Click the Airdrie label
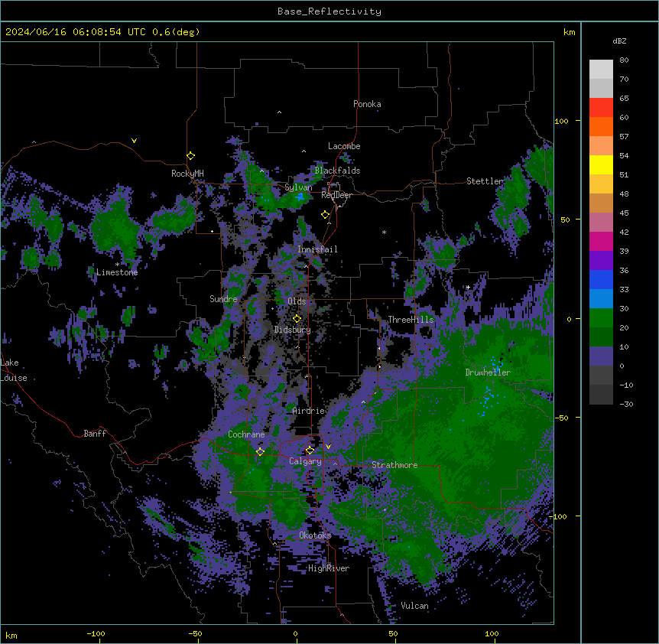Image resolution: width=659 pixels, height=644 pixels. point(309,411)
